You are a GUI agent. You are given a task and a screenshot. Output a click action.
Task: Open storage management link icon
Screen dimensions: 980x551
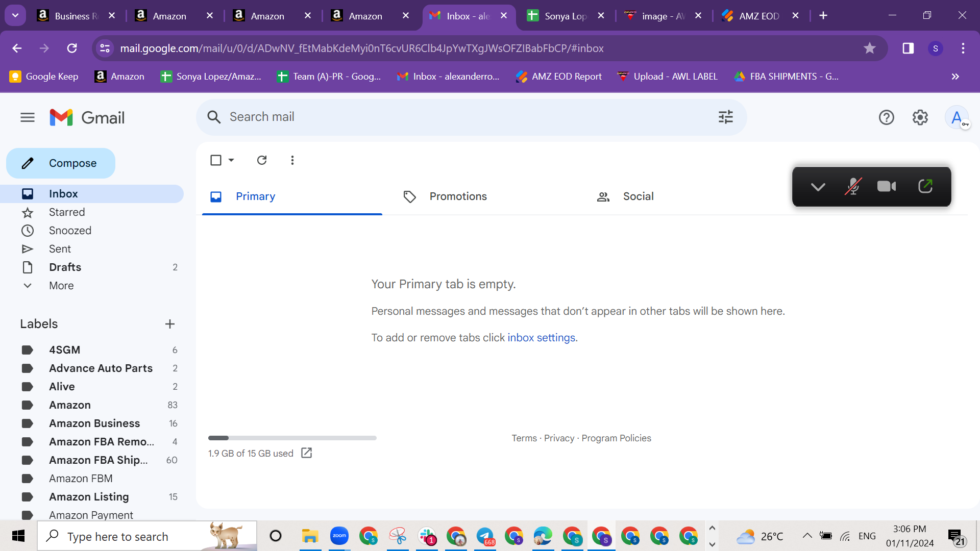pyautogui.click(x=306, y=453)
